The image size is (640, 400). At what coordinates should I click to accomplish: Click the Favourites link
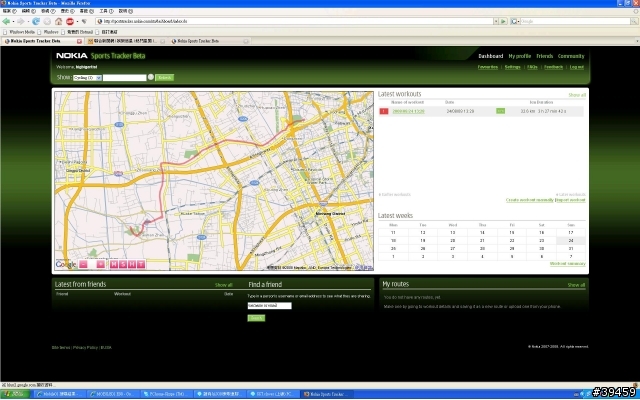click(488, 67)
